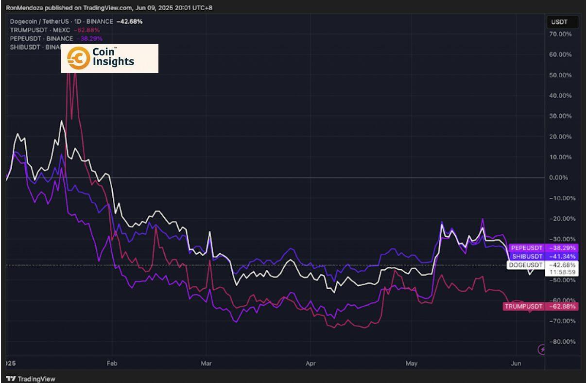Viewport: 588px width, 383px height.
Task: Click the Jun label on the time axis
Action: (x=516, y=363)
